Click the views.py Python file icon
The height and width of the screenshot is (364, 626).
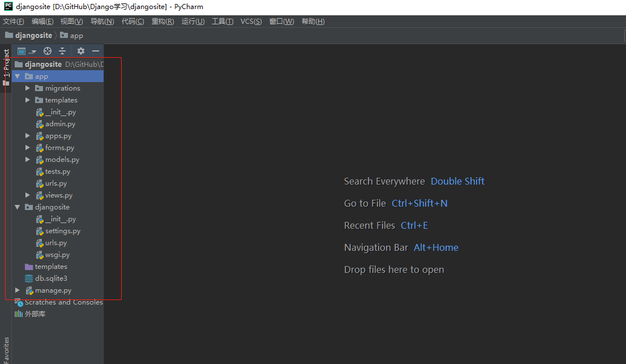(x=40, y=195)
